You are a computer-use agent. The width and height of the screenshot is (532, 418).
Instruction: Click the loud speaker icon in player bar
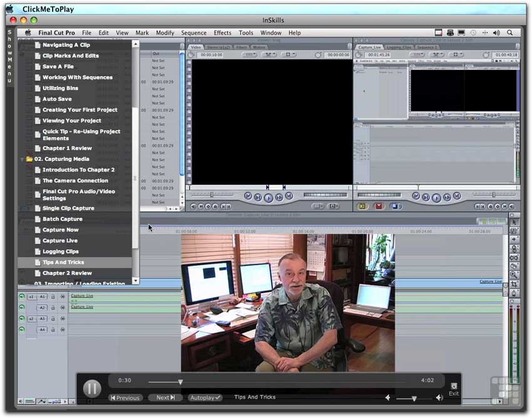pyautogui.click(x=439, y=397)
